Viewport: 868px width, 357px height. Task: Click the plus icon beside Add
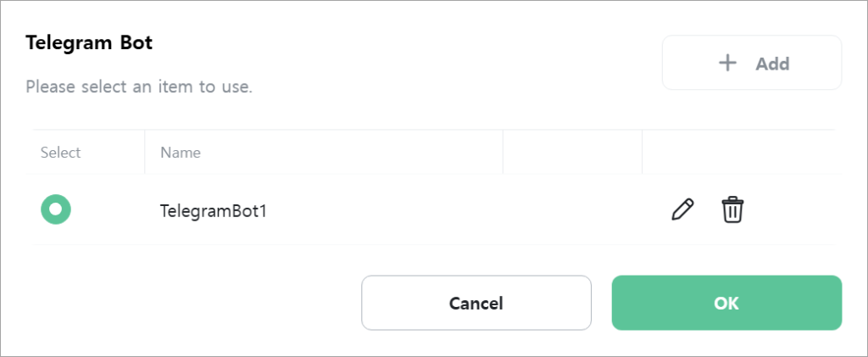727,63
